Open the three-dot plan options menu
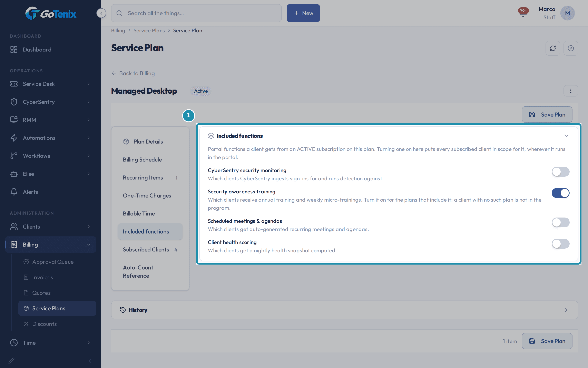 (571, 91)
